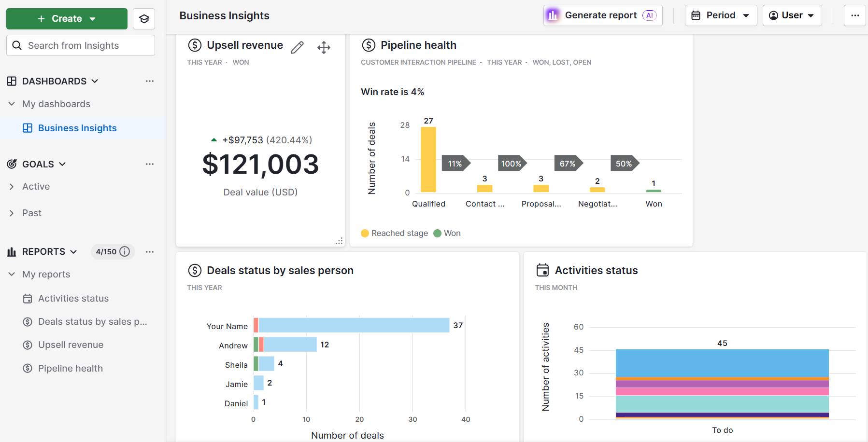The height and width of the screenshot is (442, 868).
Task: Click the Search from Insights field
Action: (x=80, y=45)
